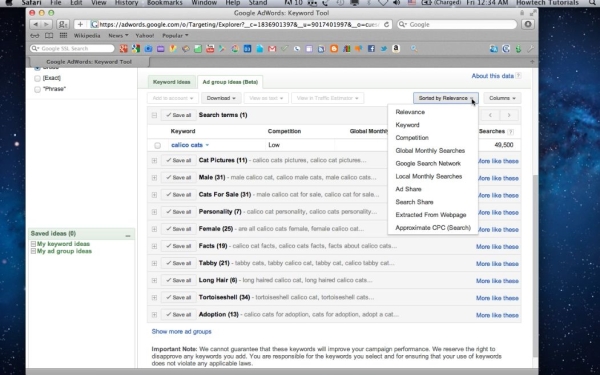Open the Amazon toolbar shortcut
Image resolution: width=600 pixels, height=375 pixels.
[396, 49]
